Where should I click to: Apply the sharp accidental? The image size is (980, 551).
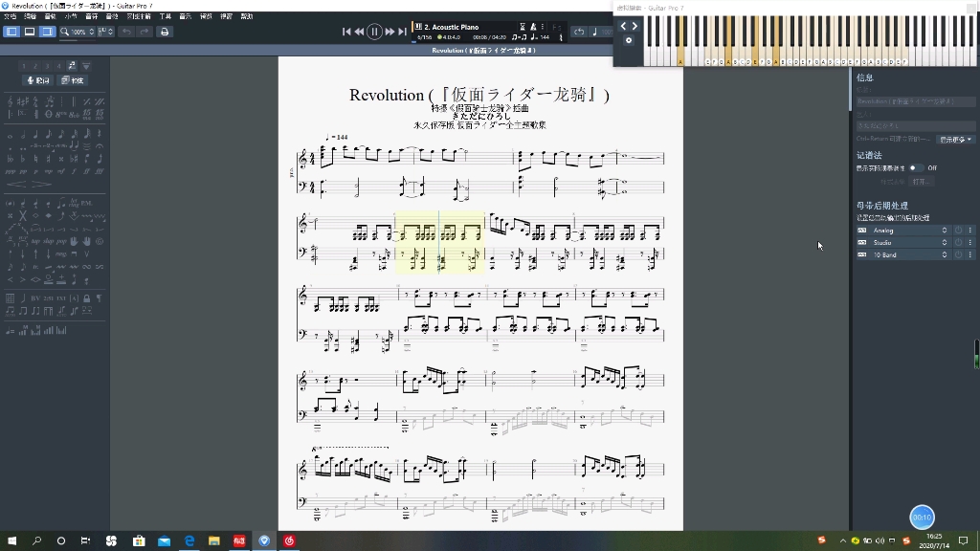tap(48, 160)
